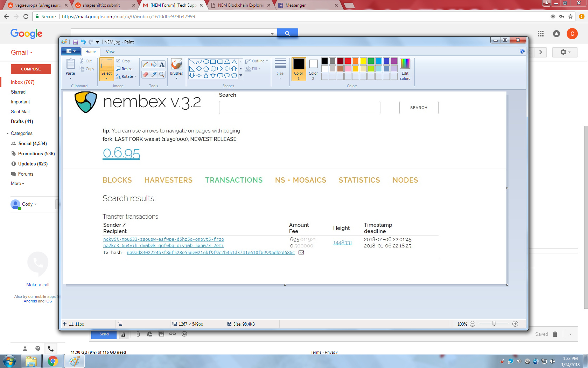The width and height of the screenshot is (588, 368).
Task: Click Paint icon on Windows taskbar
Action: 74,361
